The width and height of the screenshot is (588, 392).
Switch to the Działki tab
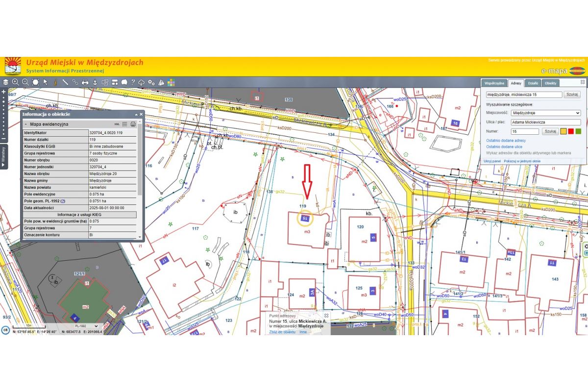(x=533, y=83)
